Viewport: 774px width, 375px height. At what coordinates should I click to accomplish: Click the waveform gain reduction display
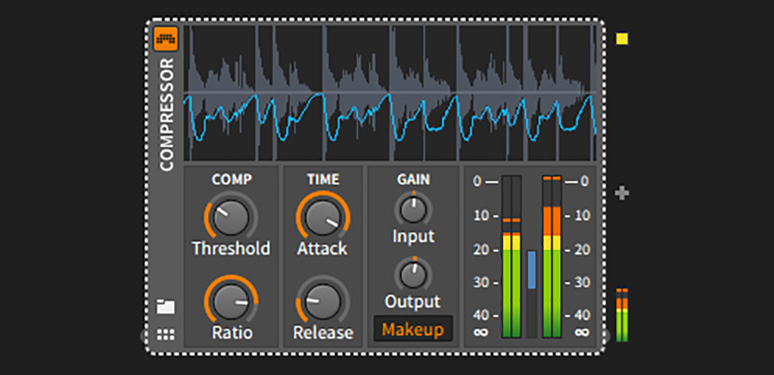[390, 93]
